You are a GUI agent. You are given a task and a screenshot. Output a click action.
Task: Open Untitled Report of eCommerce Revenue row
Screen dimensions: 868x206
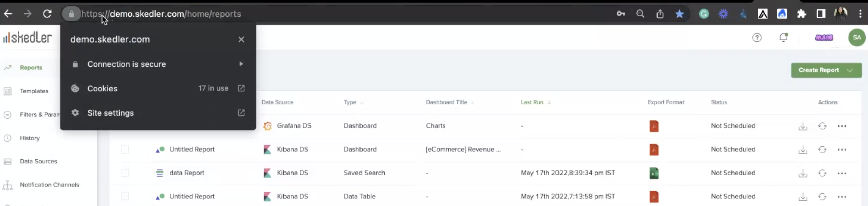tap(192, 149)
